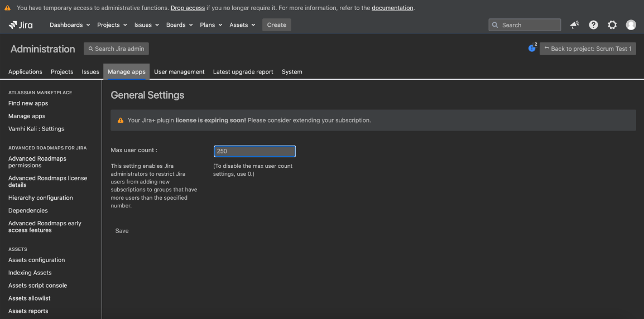Expand the Dashboards dropdown menu
644x319 pixels.
(70, 25)
